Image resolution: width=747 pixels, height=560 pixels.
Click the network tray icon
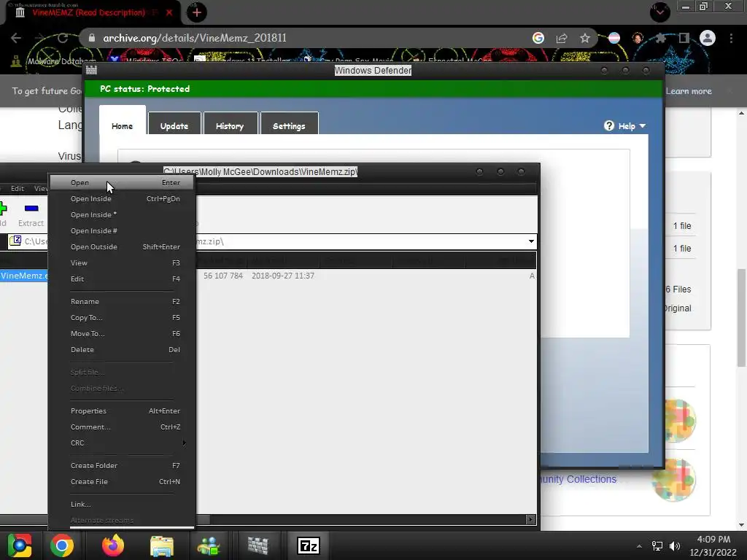click(657, 546)
